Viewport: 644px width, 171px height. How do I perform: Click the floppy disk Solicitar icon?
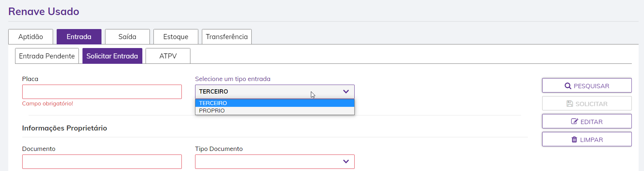pyautogui.click(x=570, y=104)
